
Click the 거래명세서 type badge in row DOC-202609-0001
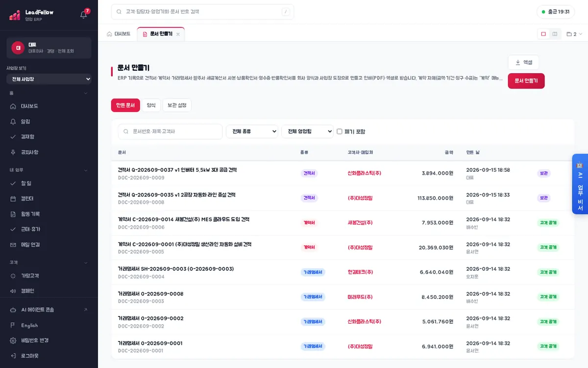pos(313,346)
